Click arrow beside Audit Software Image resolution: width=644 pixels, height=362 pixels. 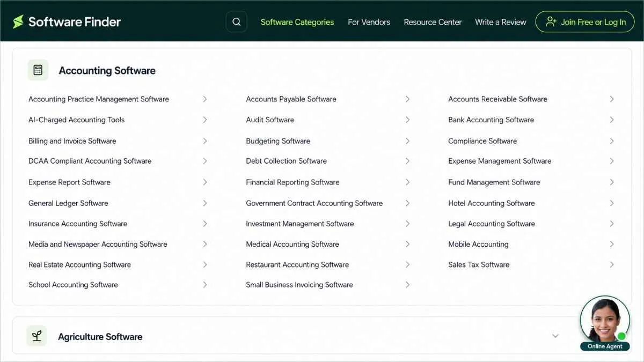pyautogui.click(x=408, y=120)
